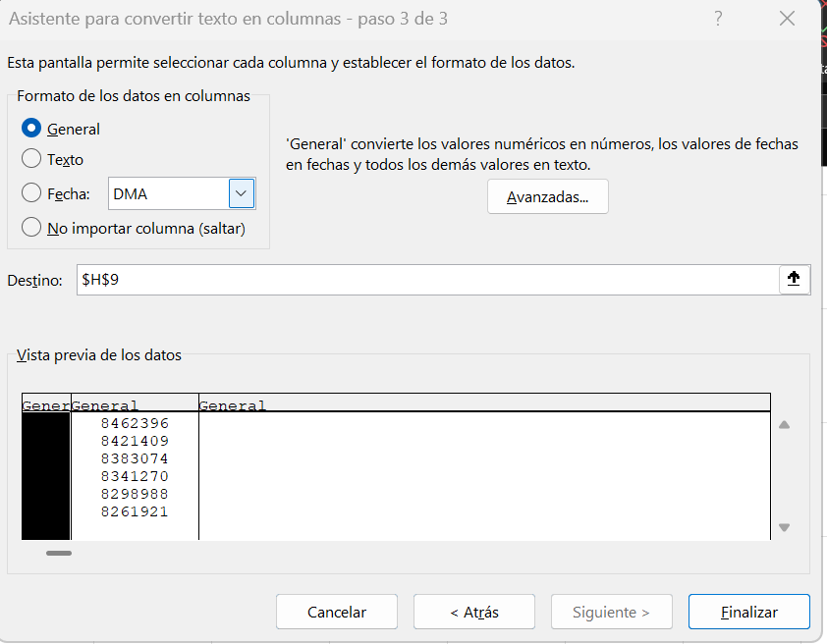Select the first black highlighted preview column
Viewport: 827px width, 644px height.
click(x=46, y=471)
